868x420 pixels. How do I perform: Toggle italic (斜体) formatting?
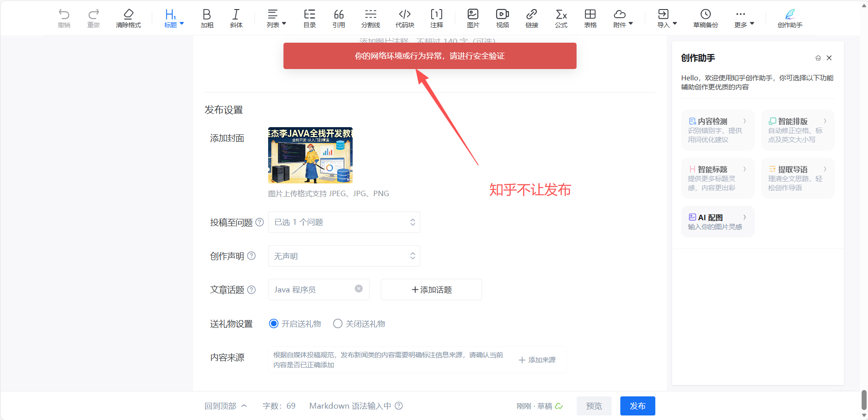[x=236, y=19]
